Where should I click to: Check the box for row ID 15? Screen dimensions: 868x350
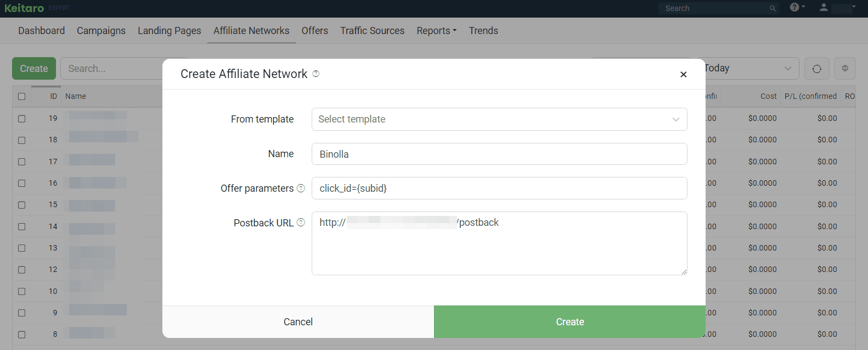[21, 205]
